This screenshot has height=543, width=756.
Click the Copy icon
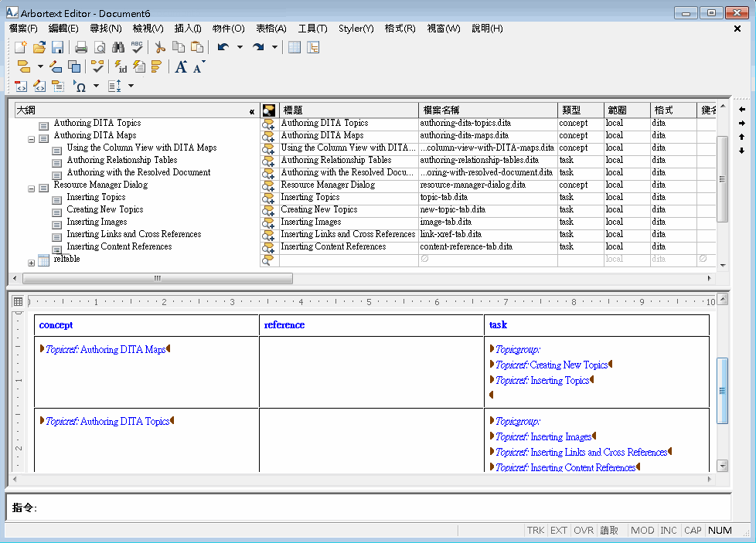pos(179,47)
